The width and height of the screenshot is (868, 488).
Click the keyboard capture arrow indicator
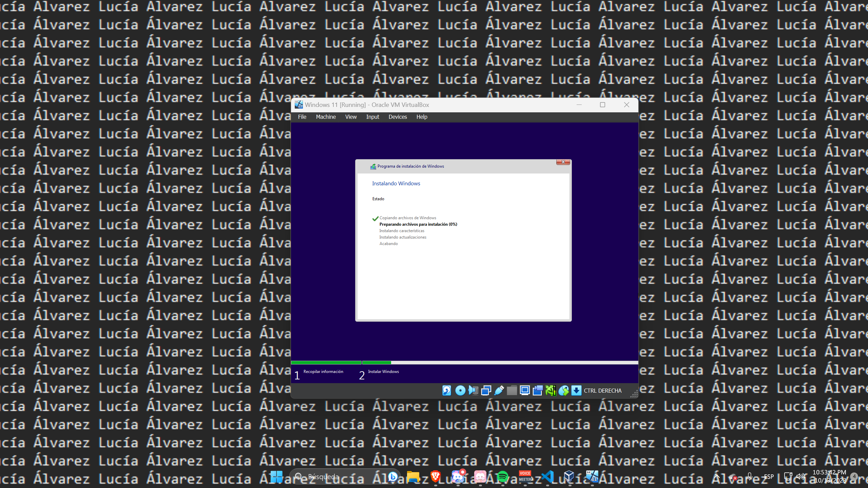576,391
